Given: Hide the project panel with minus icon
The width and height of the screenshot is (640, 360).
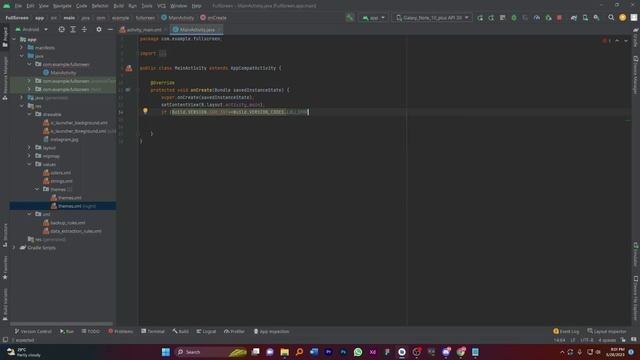Looking at the screenshot, I should 110,29.
